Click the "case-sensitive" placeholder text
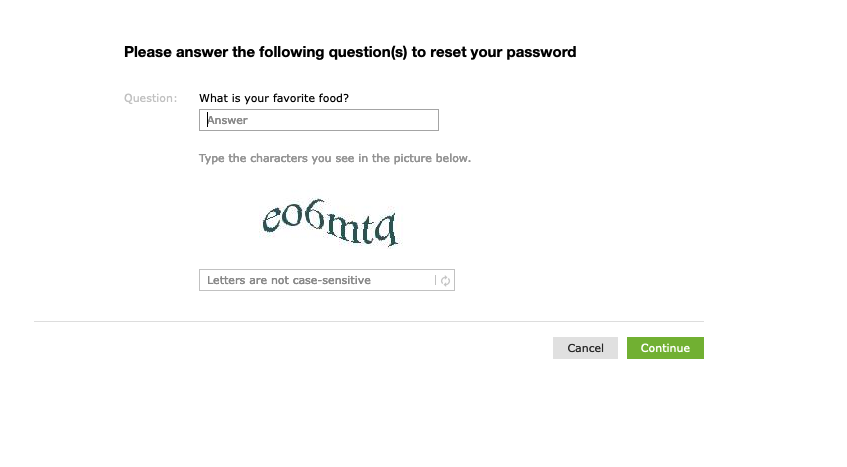The height and width of the screenshot is (467, 847). pos(330,281)
